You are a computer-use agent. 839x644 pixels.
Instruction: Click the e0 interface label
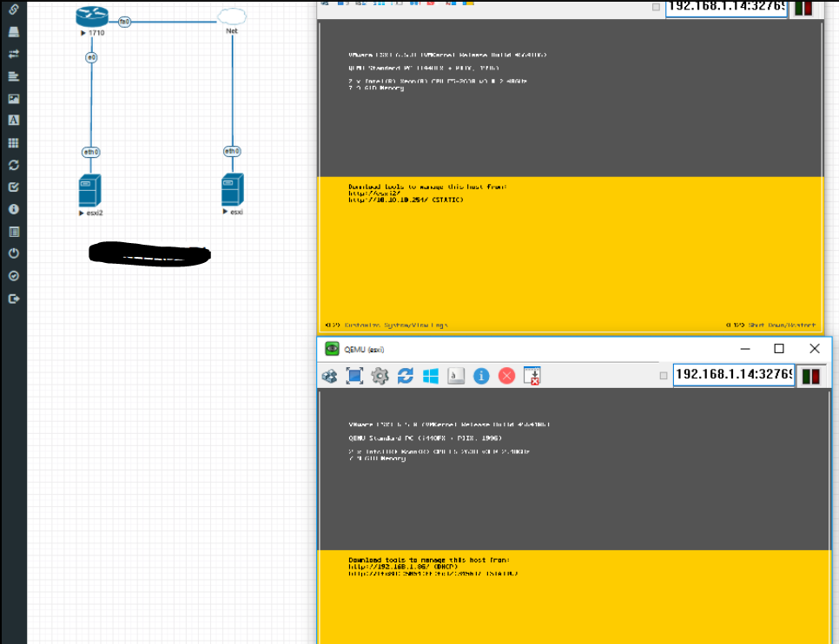pos(91,57)
